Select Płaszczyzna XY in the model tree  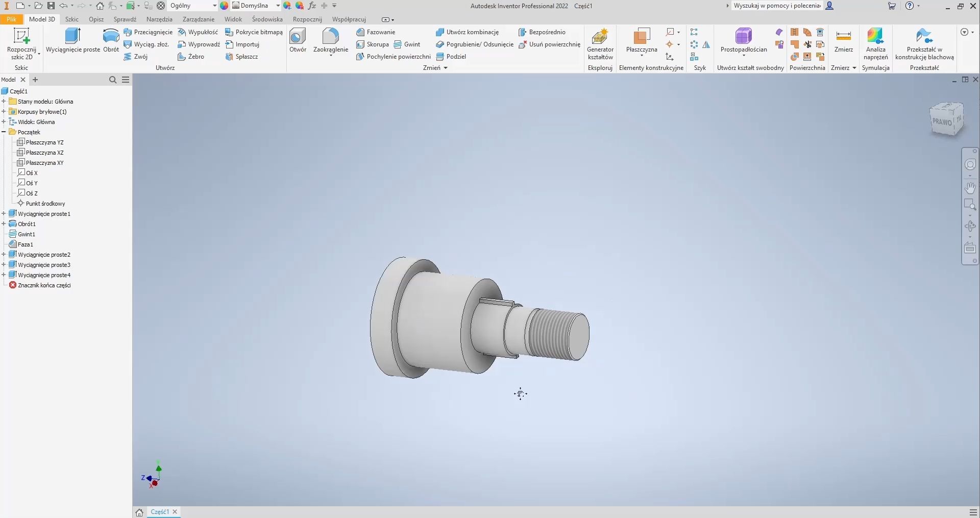[x=44, y=163]
